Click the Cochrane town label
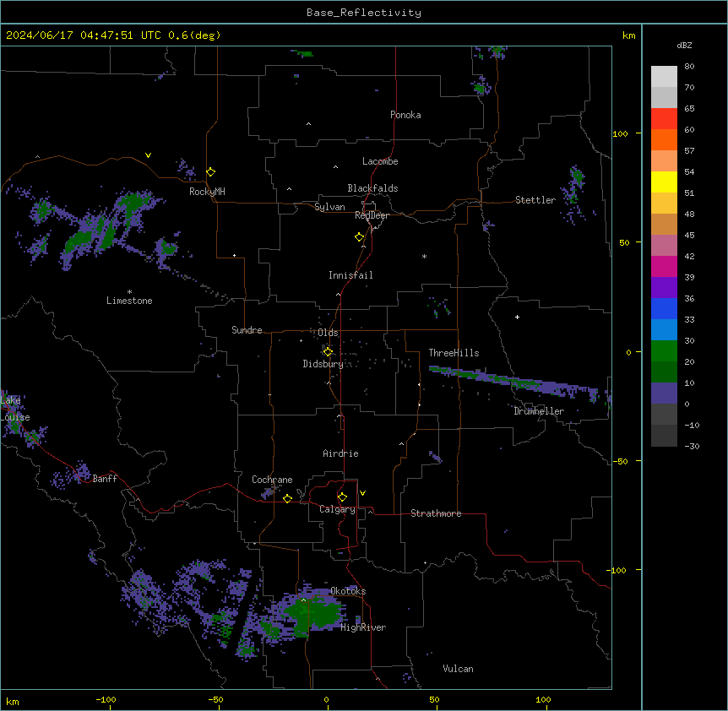The height and width of the screenshot is (711, 728). 272,480
